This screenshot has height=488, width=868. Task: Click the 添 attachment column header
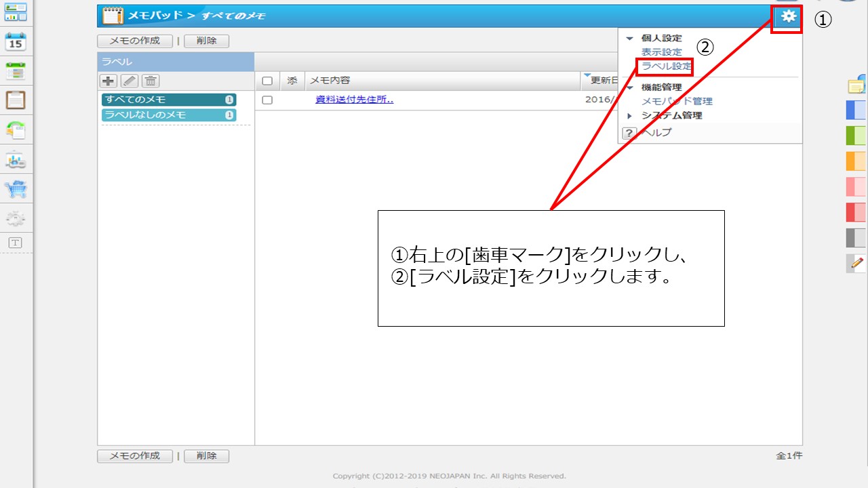pos(292,81)
